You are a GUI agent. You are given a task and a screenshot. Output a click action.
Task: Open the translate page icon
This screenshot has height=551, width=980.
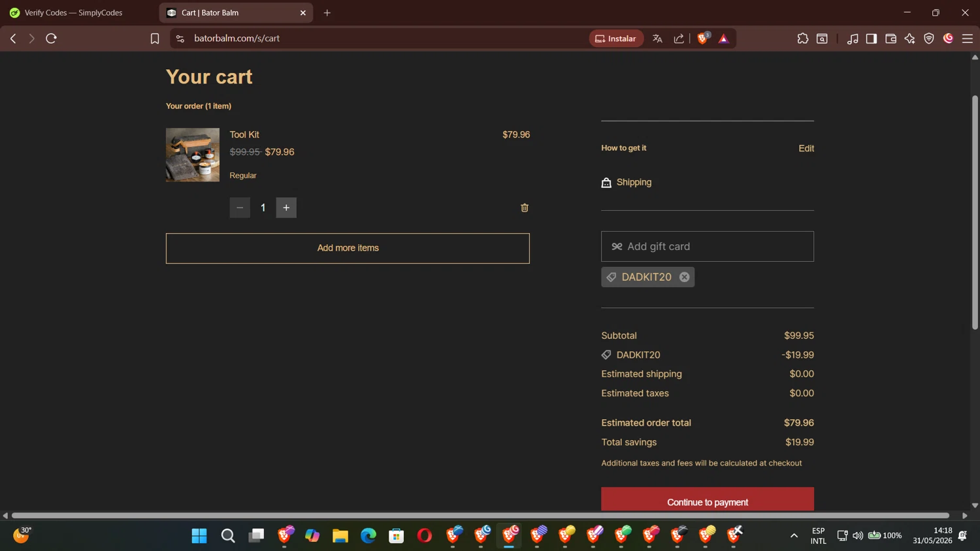pos(658,39)
